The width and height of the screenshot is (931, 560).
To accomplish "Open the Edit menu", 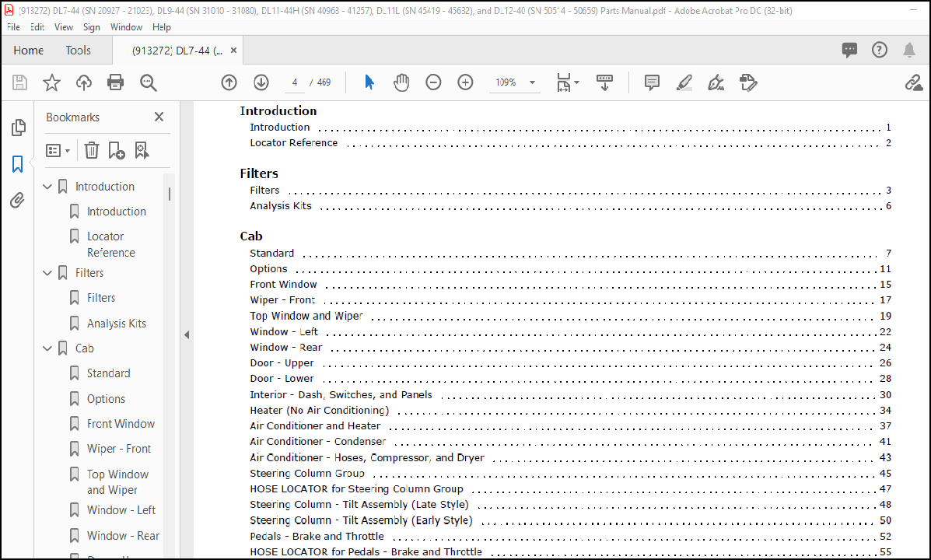I will coord(37,27).
